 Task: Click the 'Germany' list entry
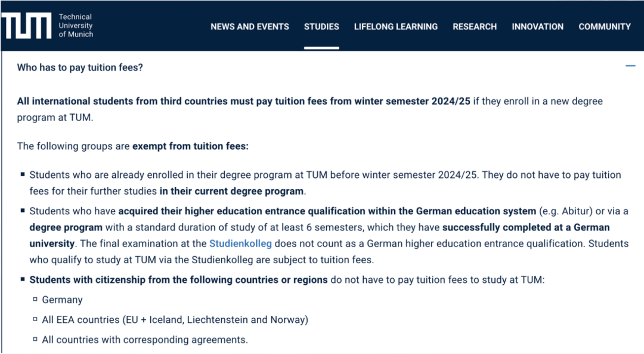click(x=63, y=300)
